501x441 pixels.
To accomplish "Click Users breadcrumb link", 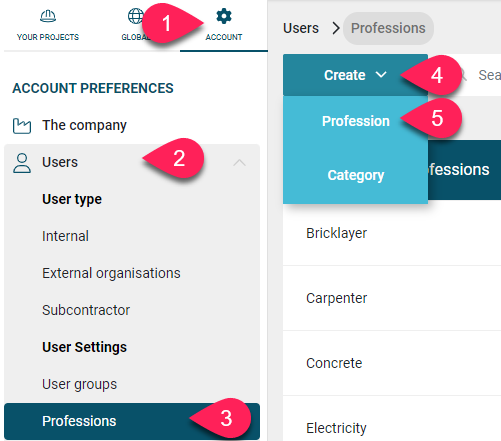I will [301, 28].
